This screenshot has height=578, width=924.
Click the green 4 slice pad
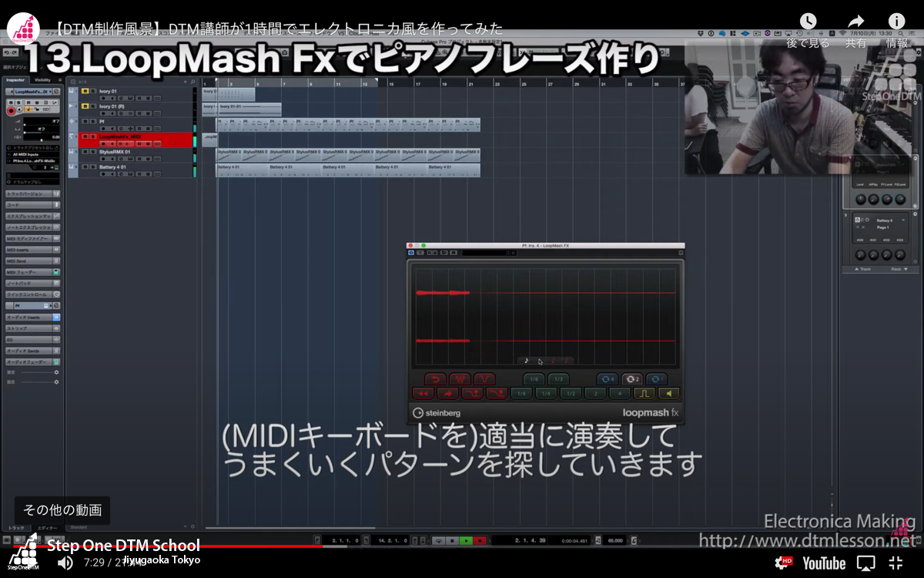[620, 394]
